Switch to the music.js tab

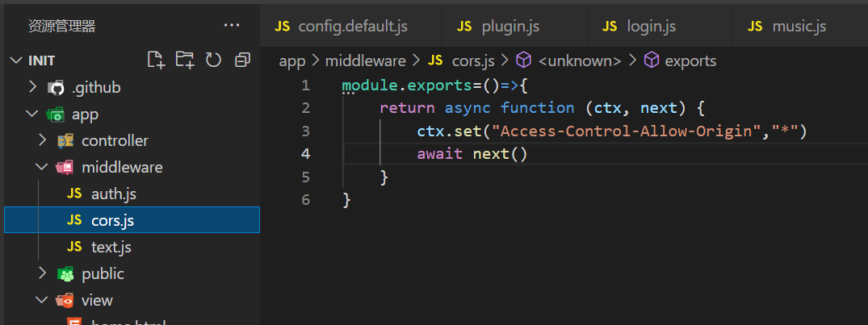pos(800,26)
